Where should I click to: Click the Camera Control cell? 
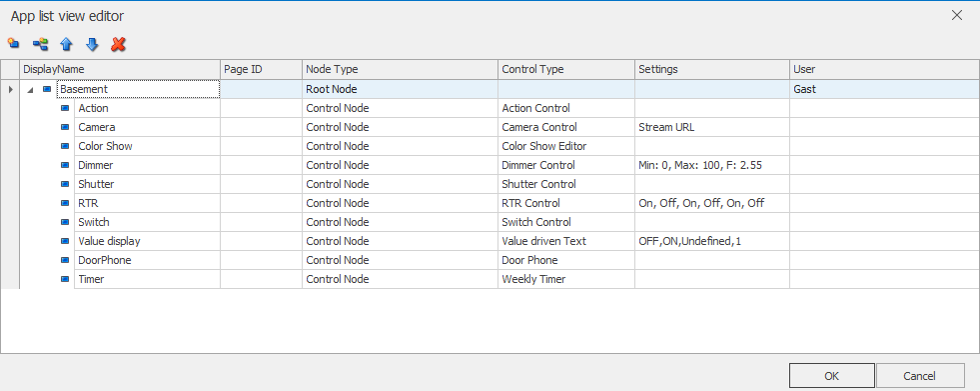pos(566,127)
